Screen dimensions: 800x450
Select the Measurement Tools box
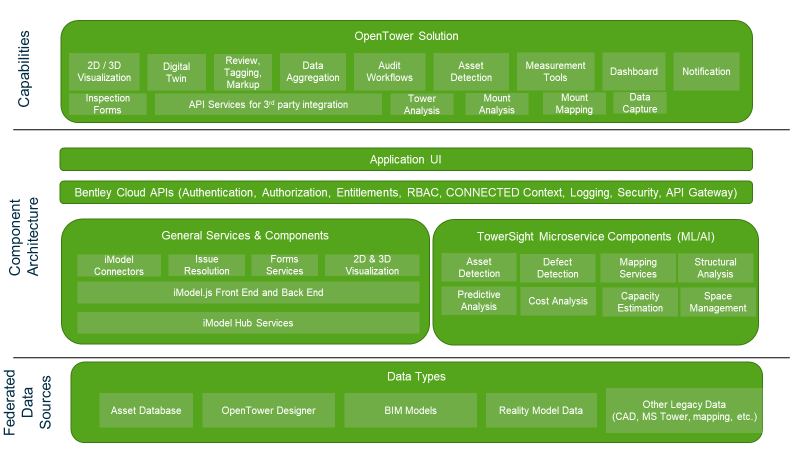556,71
